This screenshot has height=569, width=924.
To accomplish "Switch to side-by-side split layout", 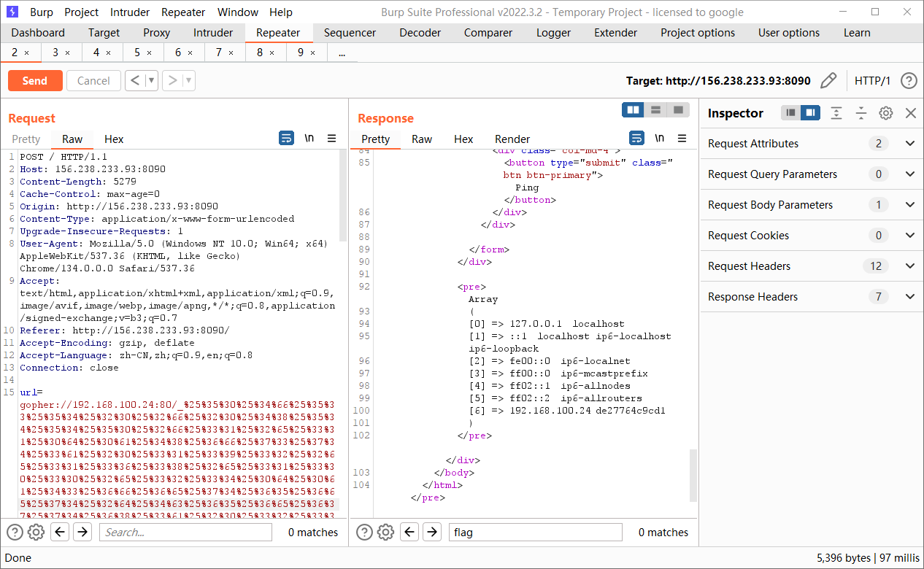I will coord(634,109).
